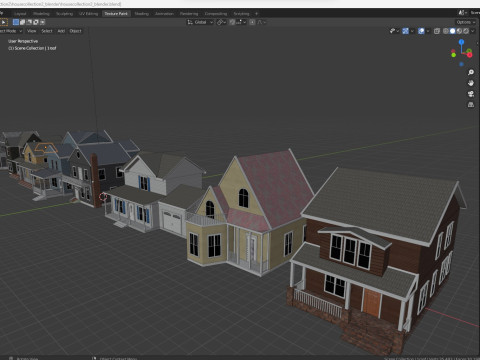Choose the Intersect selection mode icon

[x=42, y=22]
